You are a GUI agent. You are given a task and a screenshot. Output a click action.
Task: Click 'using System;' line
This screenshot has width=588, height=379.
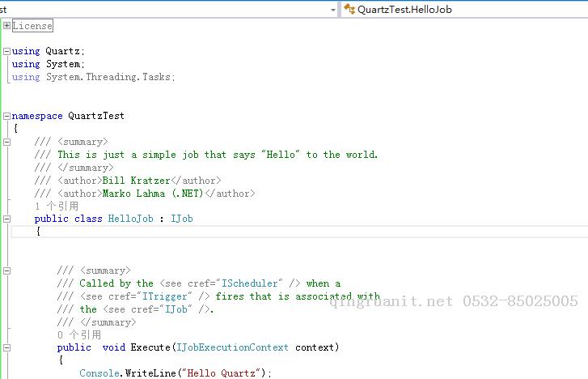point(49,64)
